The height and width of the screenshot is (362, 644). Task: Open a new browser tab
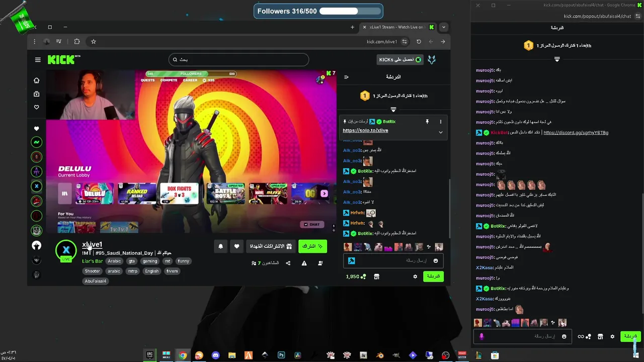[x=352, y=27]
